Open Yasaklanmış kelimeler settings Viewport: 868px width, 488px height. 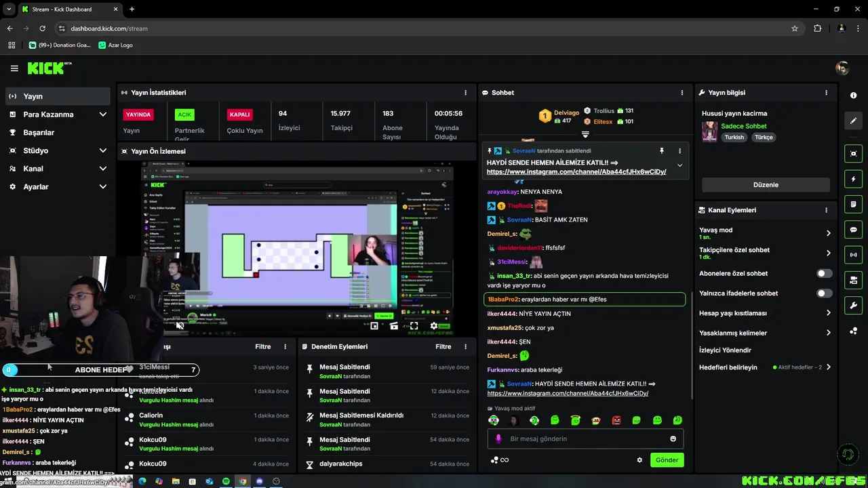pyautogui.click(x=765, y=333)
